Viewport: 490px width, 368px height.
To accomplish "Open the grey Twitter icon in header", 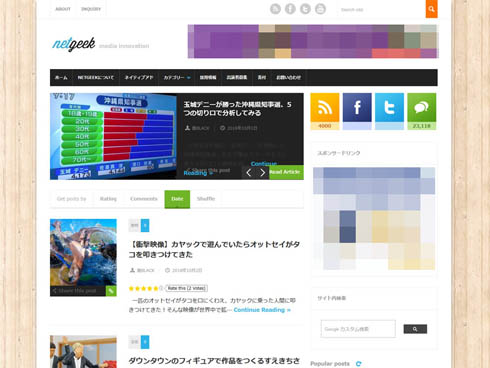I will click(305, 9).
